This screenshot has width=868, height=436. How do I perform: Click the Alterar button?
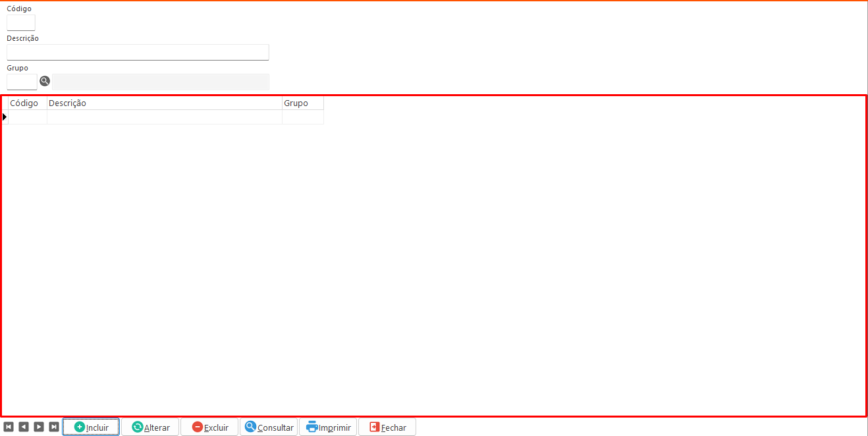coord(150,427)
